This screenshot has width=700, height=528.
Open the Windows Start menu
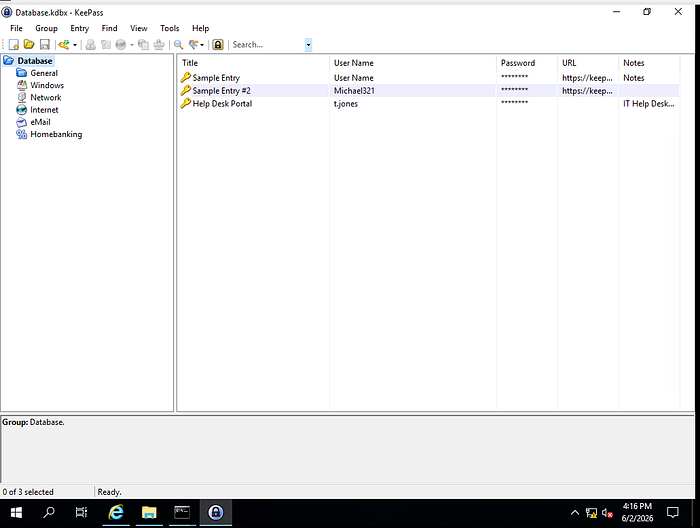[16, 513]
